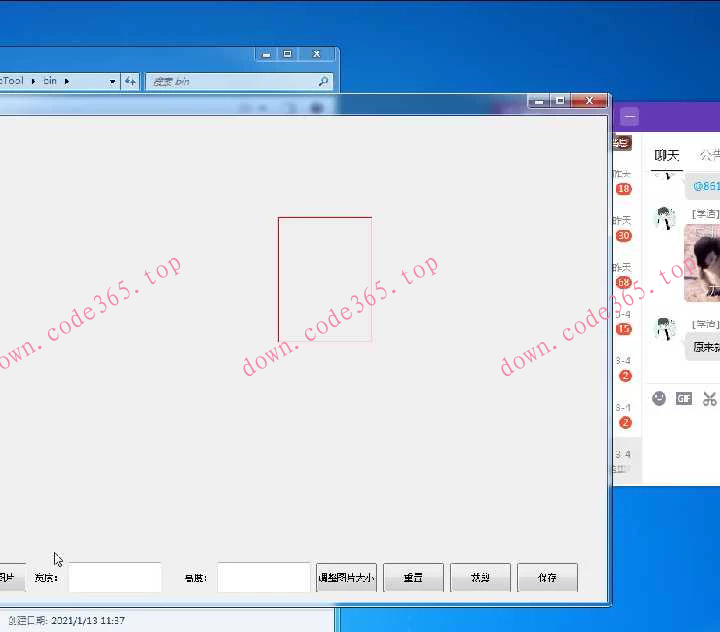Switch to the 聊天 chat tab
This screenshot has width=720, height=632.
coord(667,156)
